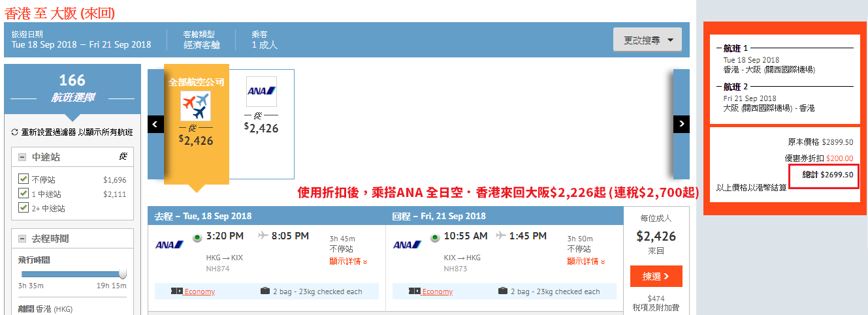Click the $474 税項及附加費 text
Viewport: 868px width, 315px height.
(x=656, y=303)
